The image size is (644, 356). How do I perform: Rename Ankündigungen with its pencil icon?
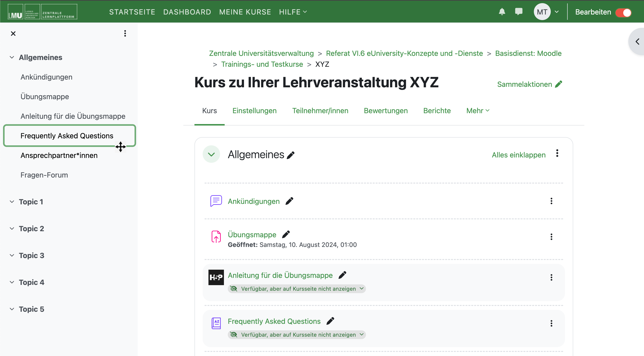(x=289, y=201)
